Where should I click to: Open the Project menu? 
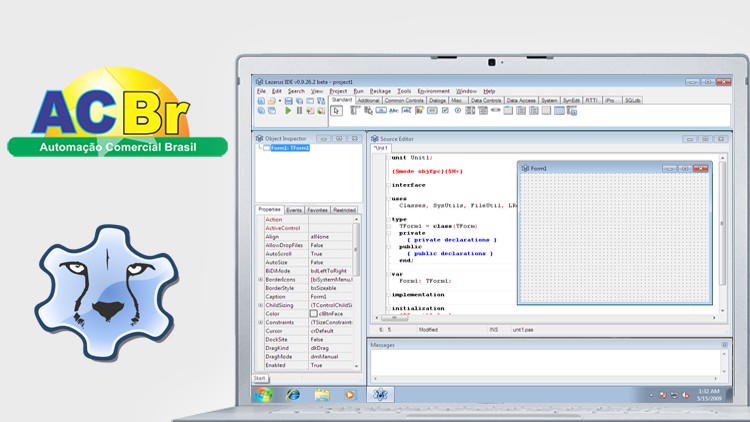[x=338, y=91]
